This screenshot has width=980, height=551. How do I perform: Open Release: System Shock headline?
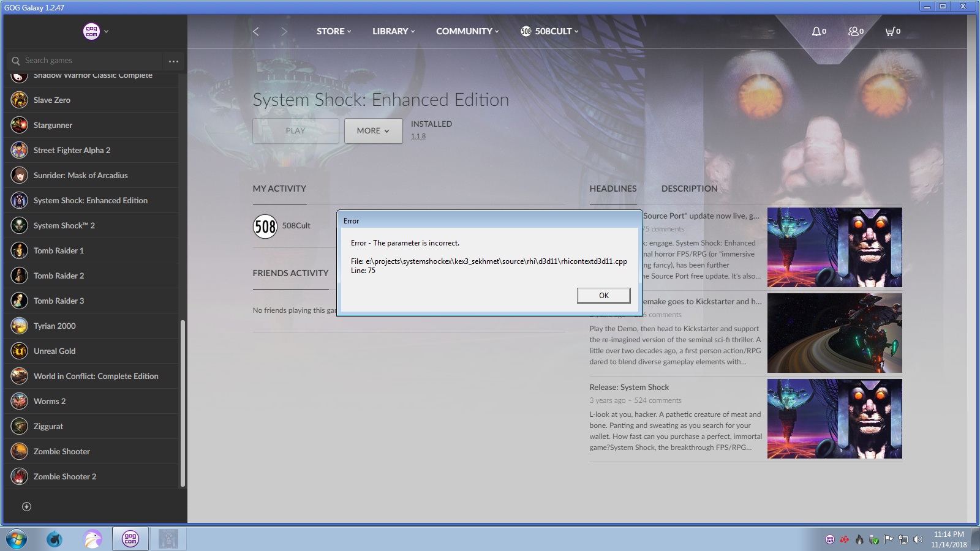[629, 388]
